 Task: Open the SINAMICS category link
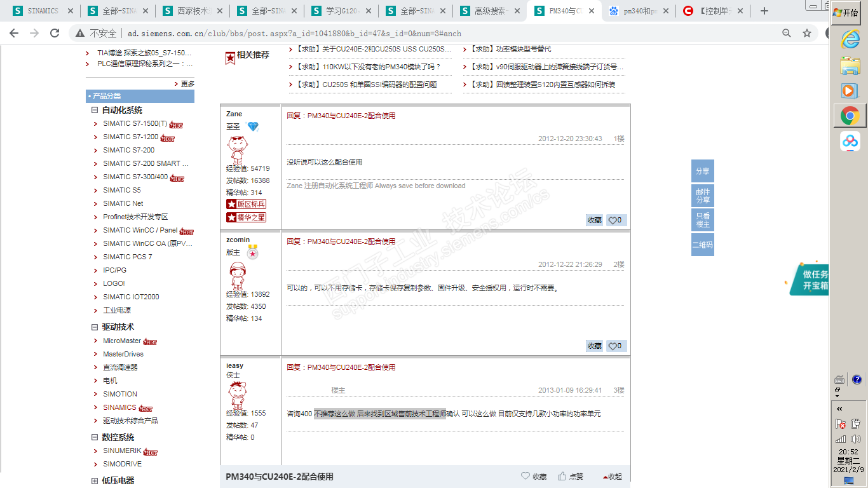coord(119,407)
